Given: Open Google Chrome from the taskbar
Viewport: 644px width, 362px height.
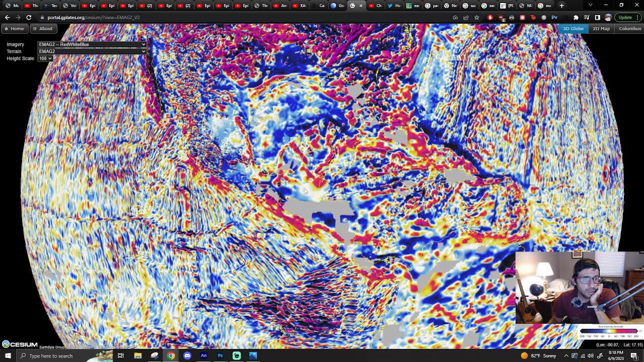Looking at the screenshot, I should coord(171,356).
